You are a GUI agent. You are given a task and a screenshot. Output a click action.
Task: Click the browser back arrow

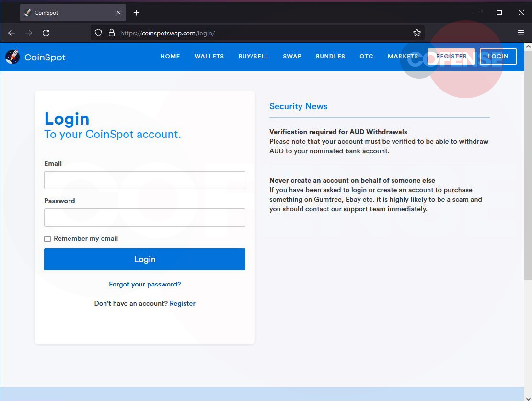(12, 33)
